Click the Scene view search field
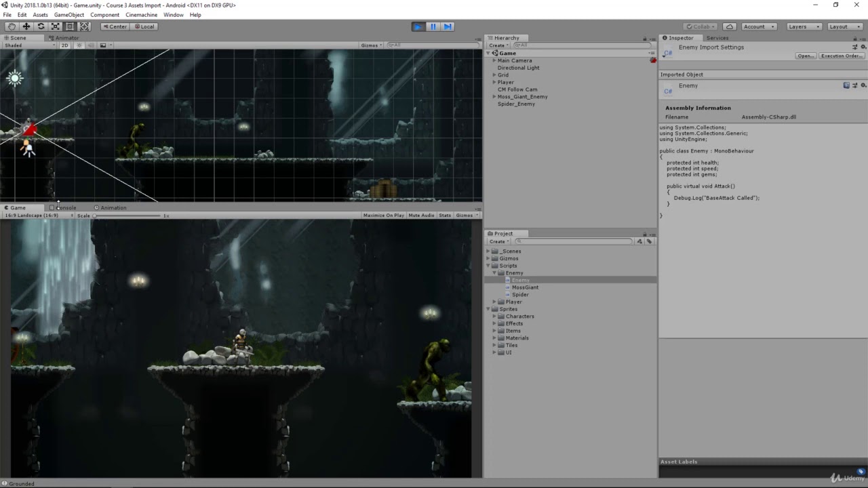The width and height of the screenshot is (868, 488). pyautogui.click(x=433, y=45)
